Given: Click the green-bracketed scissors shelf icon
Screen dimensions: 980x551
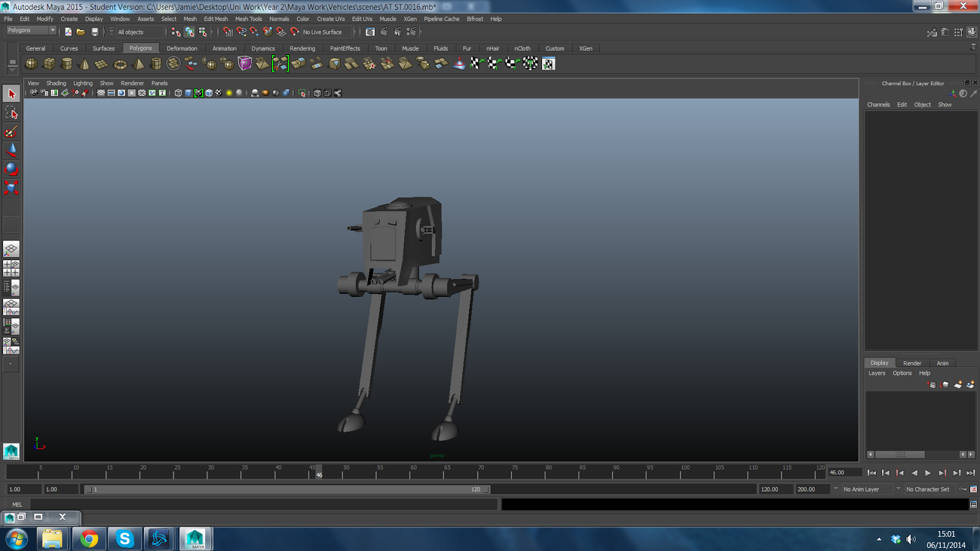Looking at the screenshot, I should pyautogui.click(x=281, y=64).
